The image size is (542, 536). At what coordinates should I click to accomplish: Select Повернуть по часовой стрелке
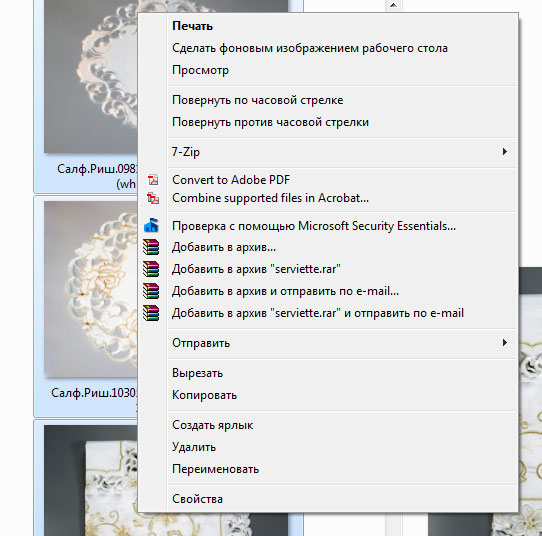pos(327,100)
